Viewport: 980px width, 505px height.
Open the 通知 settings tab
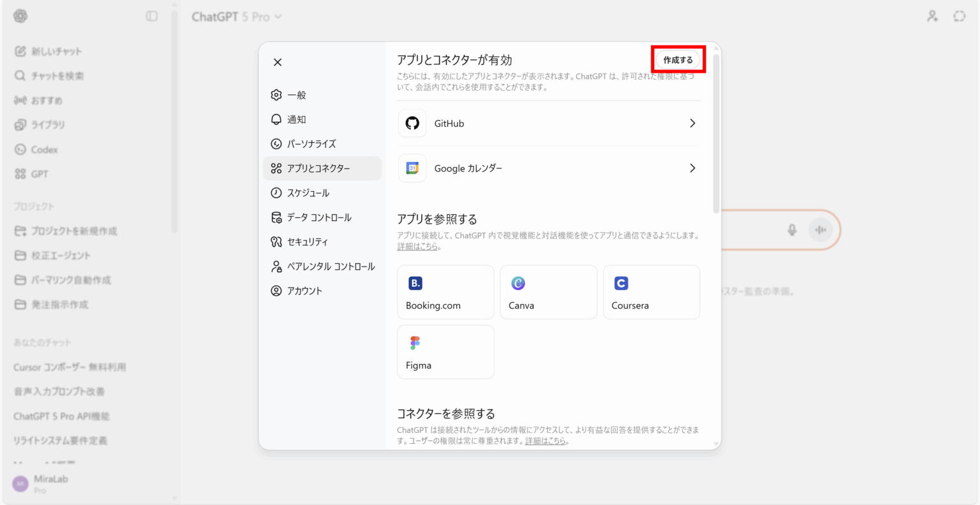coord(297,119)
